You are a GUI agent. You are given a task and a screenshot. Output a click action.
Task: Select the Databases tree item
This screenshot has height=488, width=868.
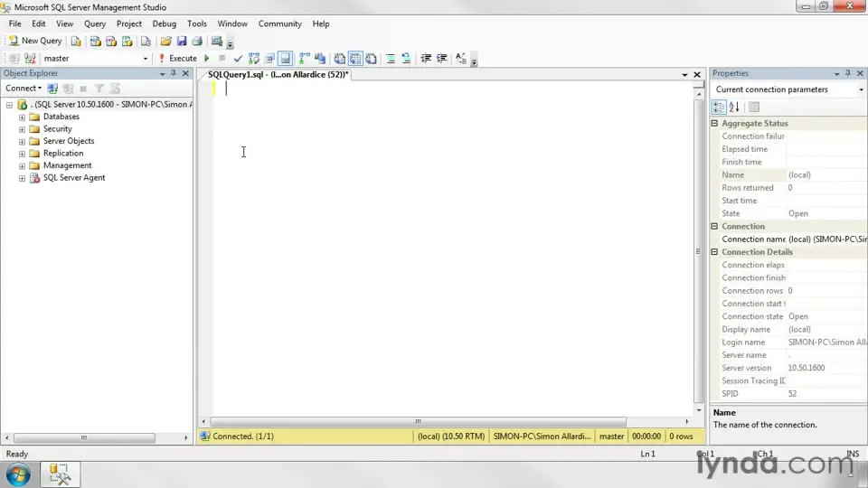pos(61,117)
